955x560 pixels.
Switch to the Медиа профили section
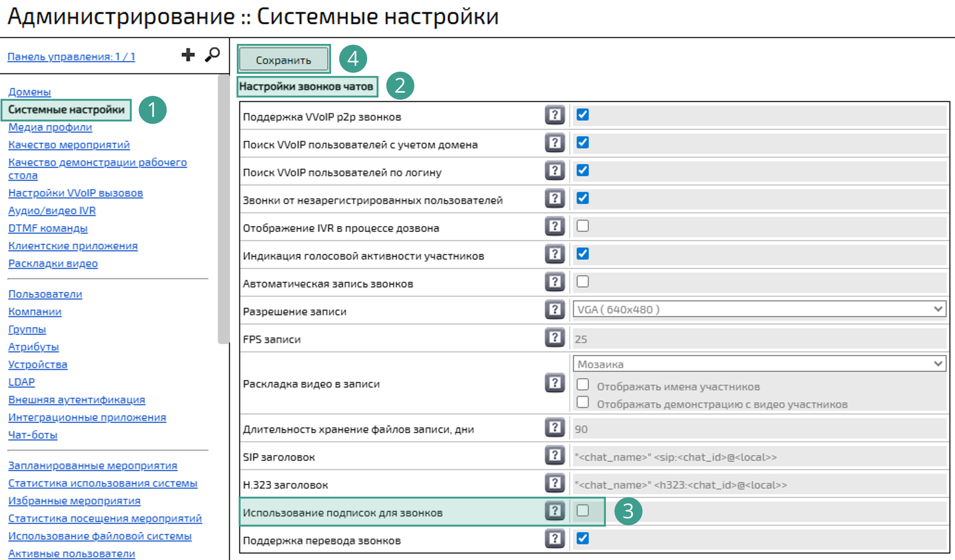click(50, 127)
